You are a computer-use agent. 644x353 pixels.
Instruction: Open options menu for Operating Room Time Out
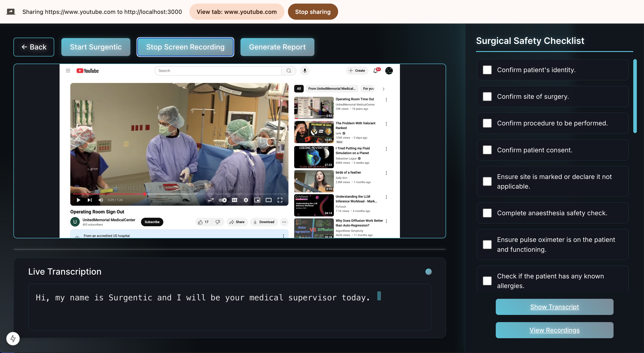386,100
